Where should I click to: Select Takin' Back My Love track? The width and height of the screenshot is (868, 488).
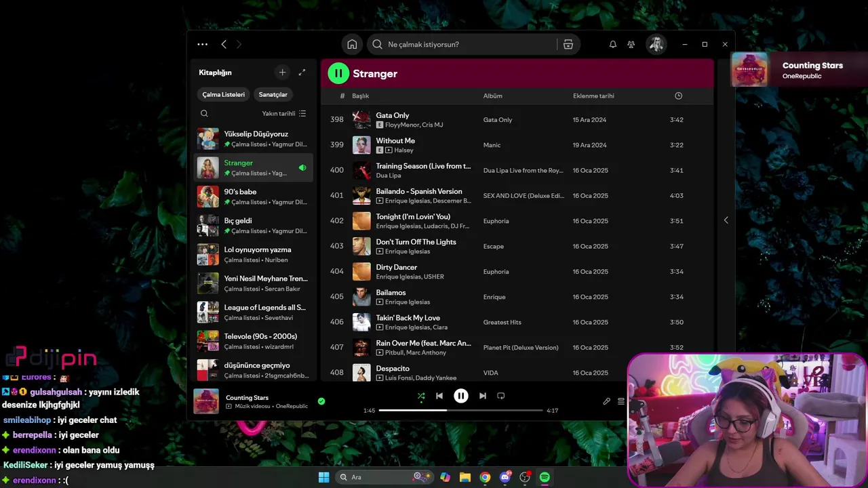click(x=518, y=322)
